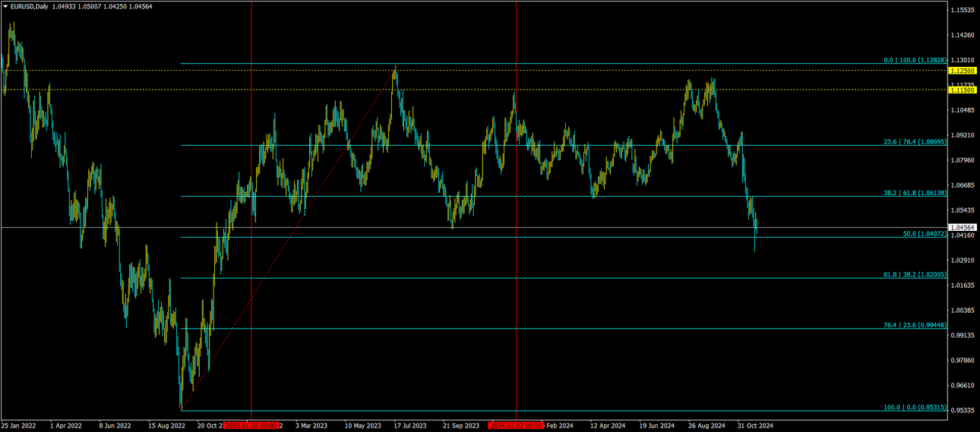Select the 1.12500 yellow price label
This screenshot has width=980, height=432.
(x=963, y=70)
